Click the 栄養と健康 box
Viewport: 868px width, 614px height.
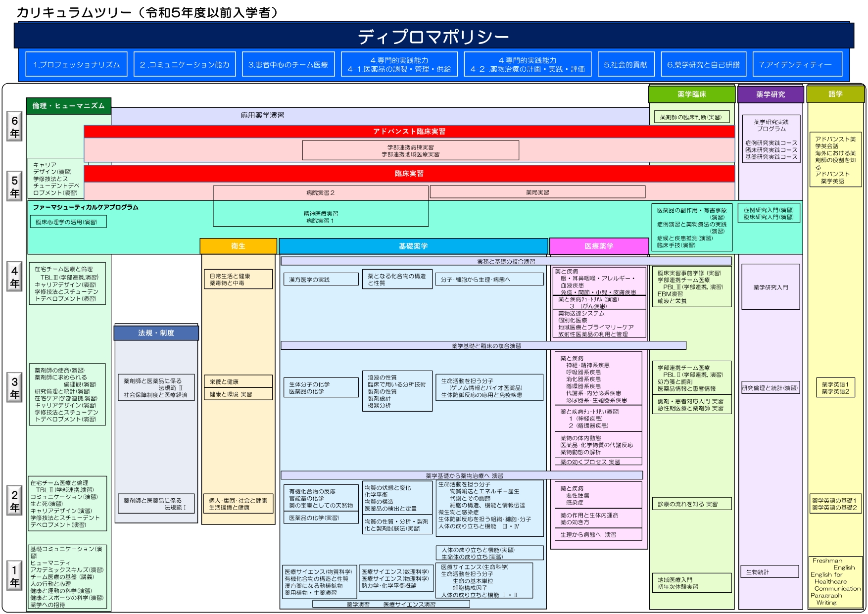[238, 381]
